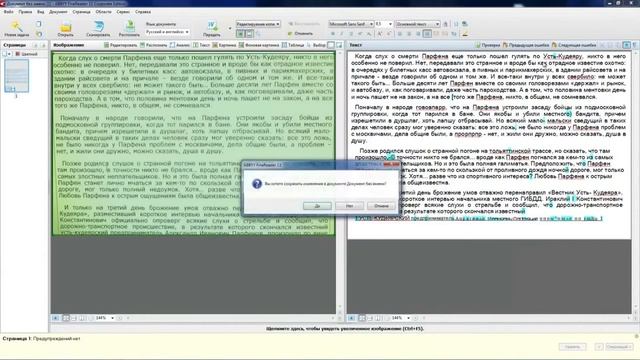640x360 pixels.
Task: Select page 1 thumbnail in Страницы panel
Action: pos(16,76)
